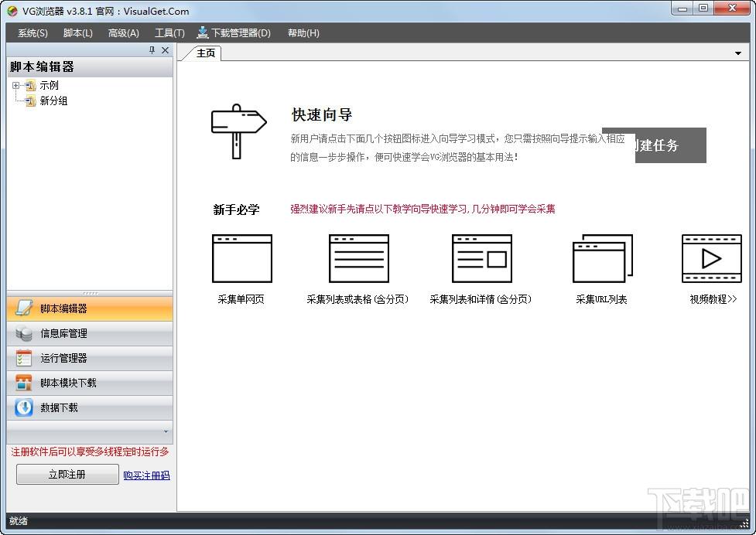Click the 新分组 folder icon
Viewport: 756px width, 535px height.
(x=30, y=101)
